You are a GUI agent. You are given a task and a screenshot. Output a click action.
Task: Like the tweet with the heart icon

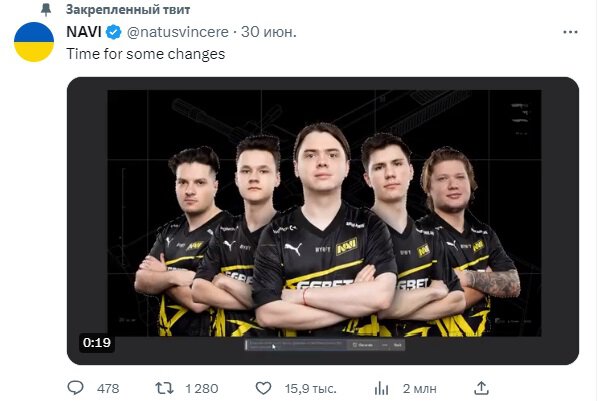pyautogui.click(x=263, y=388)
